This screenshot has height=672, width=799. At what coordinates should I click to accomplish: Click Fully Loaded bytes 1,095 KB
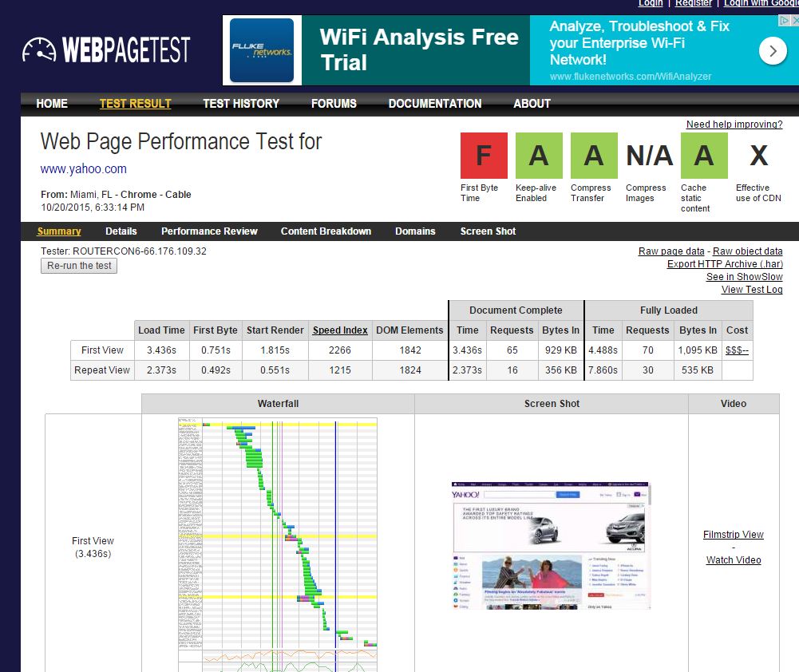698,350
